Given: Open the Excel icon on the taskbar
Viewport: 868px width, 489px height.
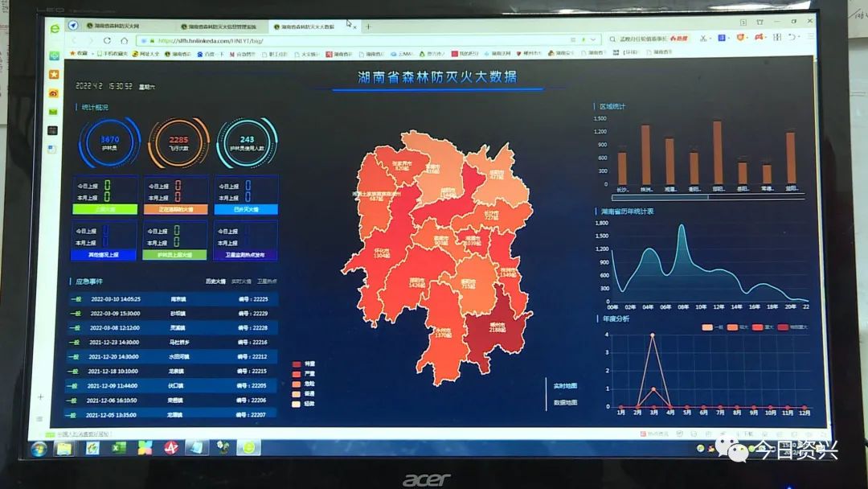Looking at the screenshot, I should (x=118, y=447).
